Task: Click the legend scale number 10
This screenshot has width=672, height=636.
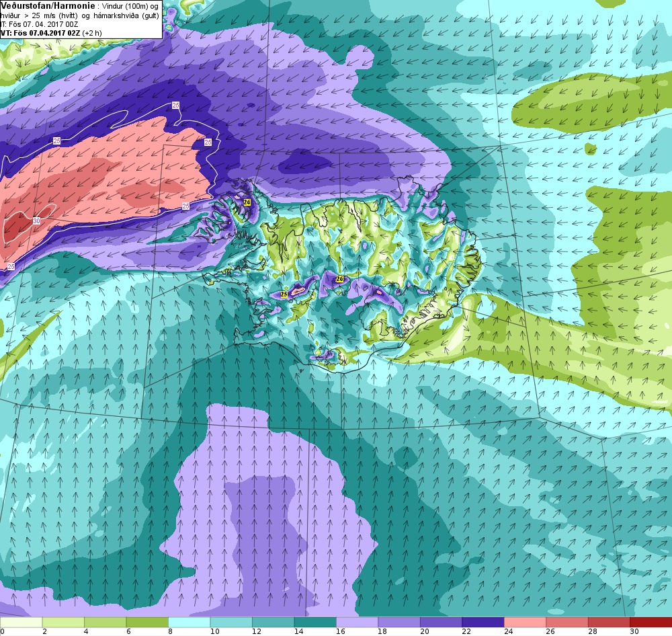Action: (215, 631)
